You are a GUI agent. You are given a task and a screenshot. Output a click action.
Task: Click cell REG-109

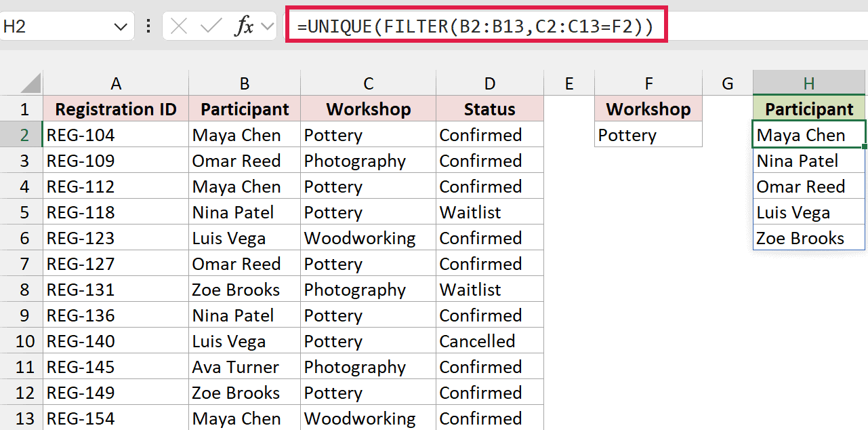116,161
